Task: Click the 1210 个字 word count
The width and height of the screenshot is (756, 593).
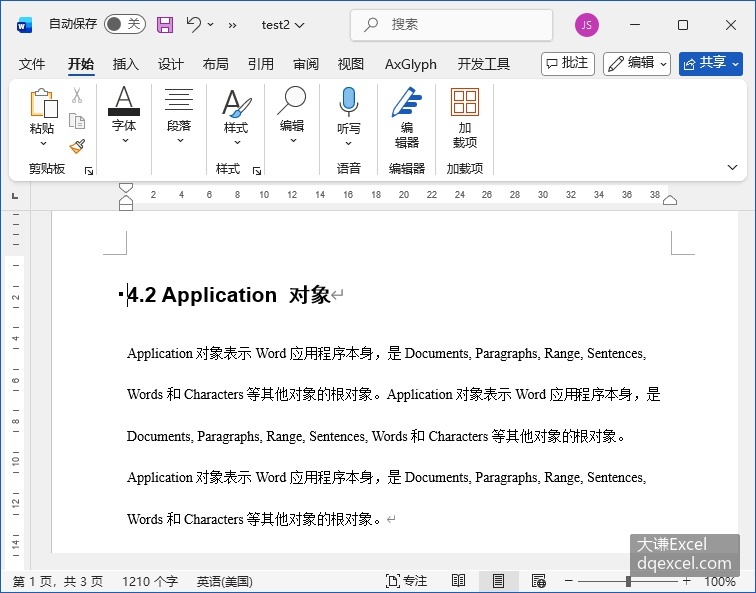Action: point(150,581)
